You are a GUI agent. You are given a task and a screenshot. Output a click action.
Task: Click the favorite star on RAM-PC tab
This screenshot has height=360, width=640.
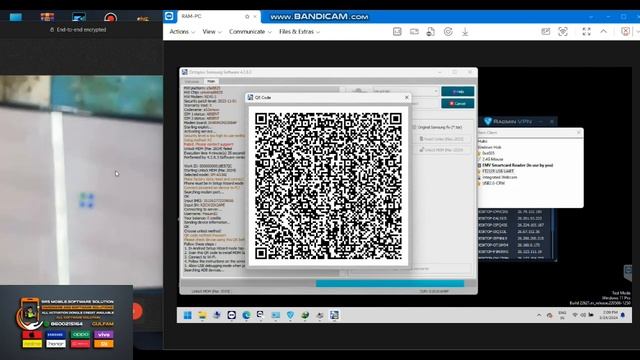tap(247, 16)
